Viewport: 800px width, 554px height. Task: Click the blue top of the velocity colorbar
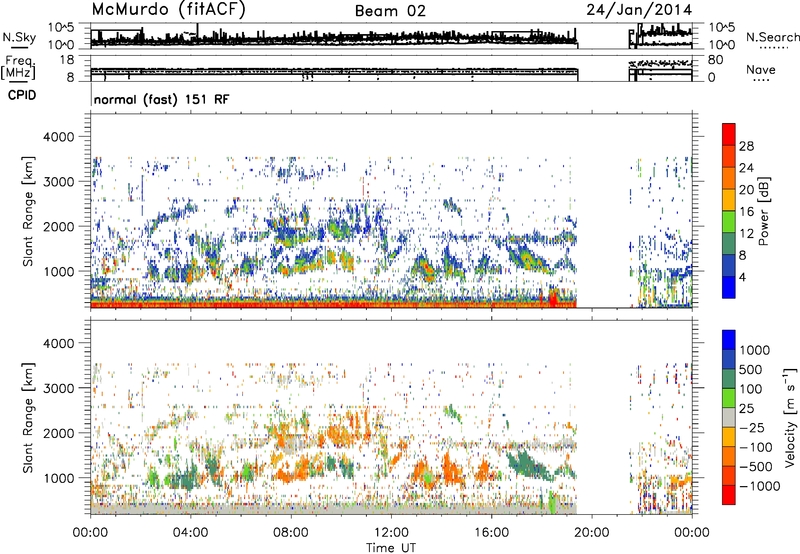729,340
